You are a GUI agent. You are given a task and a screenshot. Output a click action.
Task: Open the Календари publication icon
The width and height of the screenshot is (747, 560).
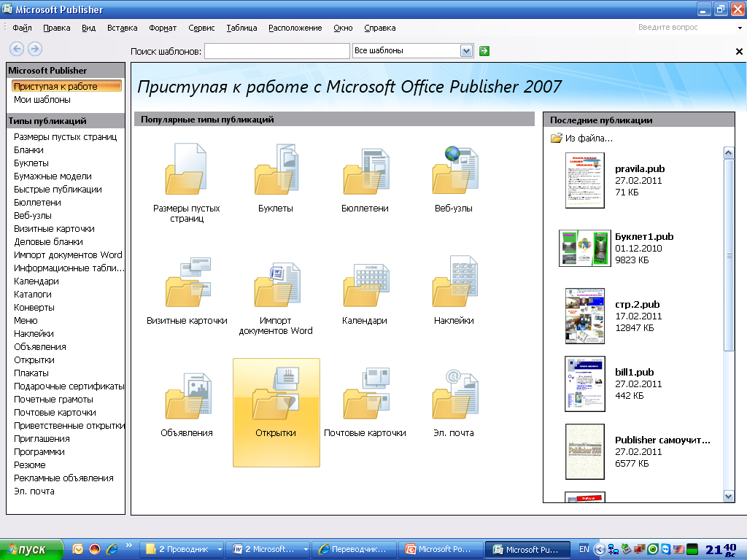[x=365, y=285]
